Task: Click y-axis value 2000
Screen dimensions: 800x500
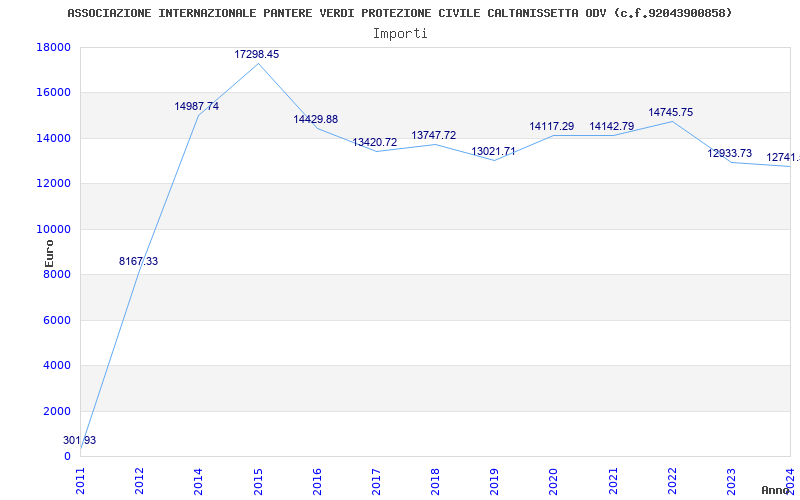Action: (57, 412)
